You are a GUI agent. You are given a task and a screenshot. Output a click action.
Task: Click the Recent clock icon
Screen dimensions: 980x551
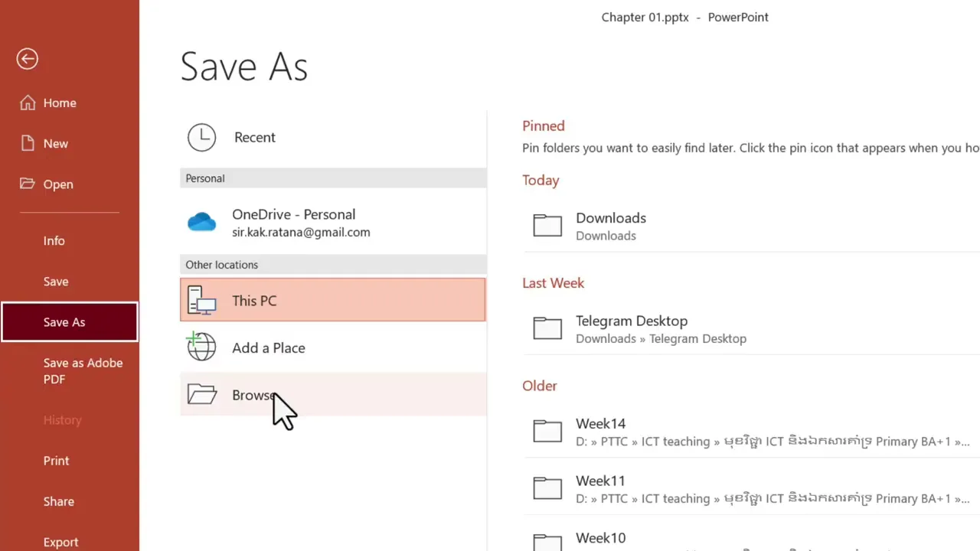click(202, 137)
